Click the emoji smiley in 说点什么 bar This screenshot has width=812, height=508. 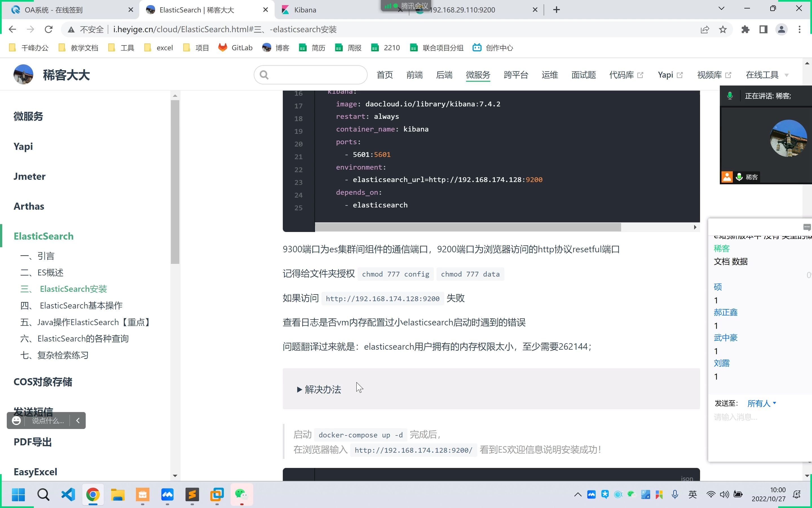click(x=16, y=420)
